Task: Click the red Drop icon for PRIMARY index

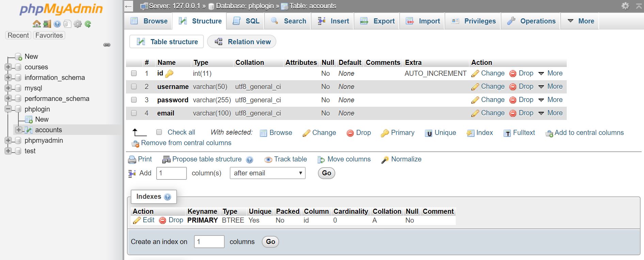Action: (x=163, y=221)
